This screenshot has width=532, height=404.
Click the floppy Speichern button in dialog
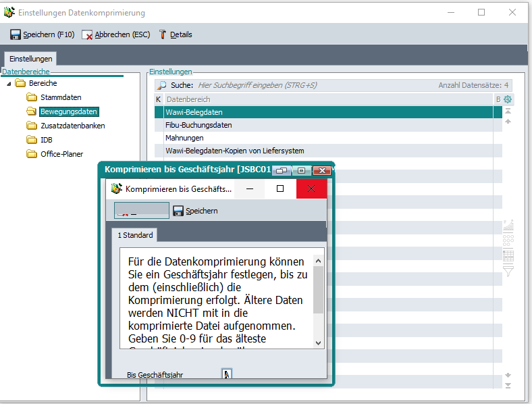tap(196, 211)
